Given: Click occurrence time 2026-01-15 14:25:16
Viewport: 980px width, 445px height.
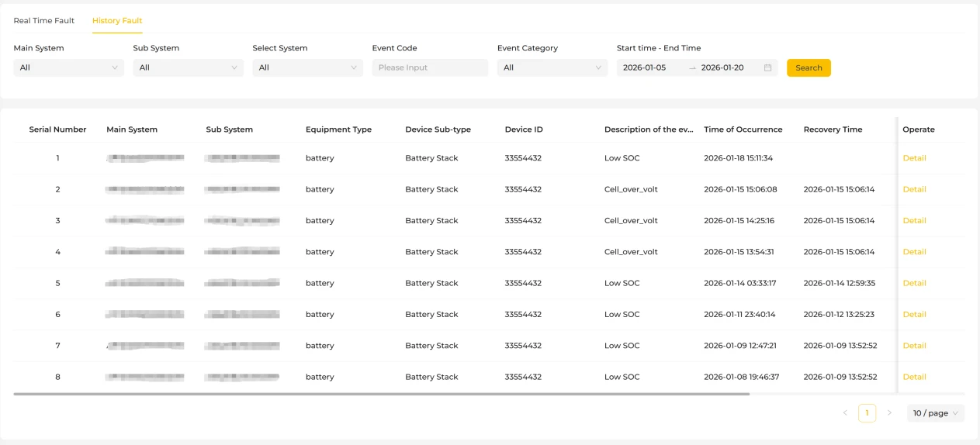Looking at the screenshot, I should [739, 220].
